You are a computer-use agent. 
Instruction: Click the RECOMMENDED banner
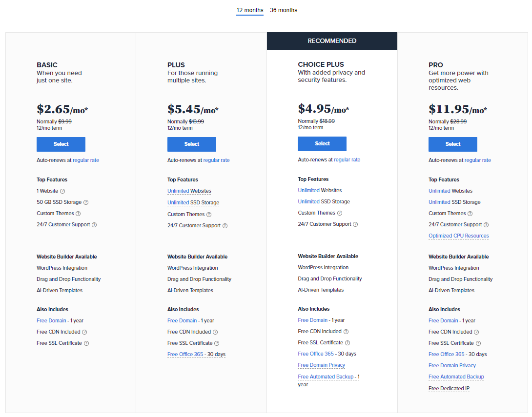pos(332,41)
